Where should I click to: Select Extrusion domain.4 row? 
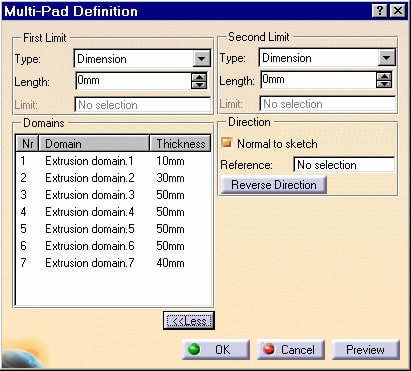(113, 212)
